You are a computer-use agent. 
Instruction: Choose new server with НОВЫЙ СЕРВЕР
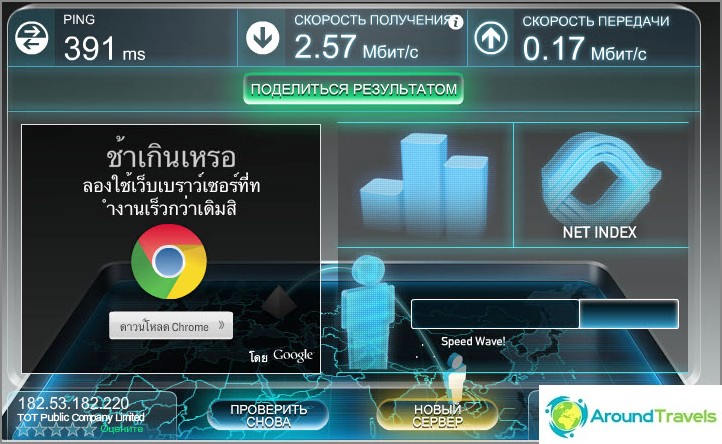pos(437,415)
